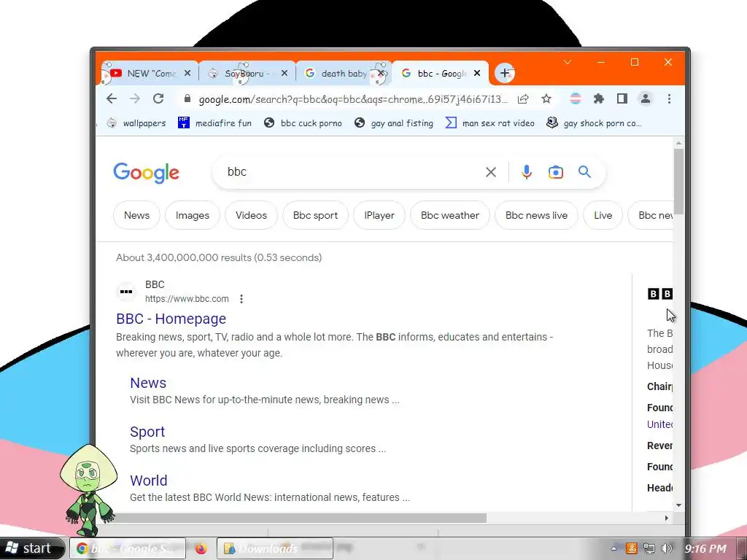This screenshot has height=560, width=747.
Task: Click the BBC favicon beside the result
Action: [126, 292]
